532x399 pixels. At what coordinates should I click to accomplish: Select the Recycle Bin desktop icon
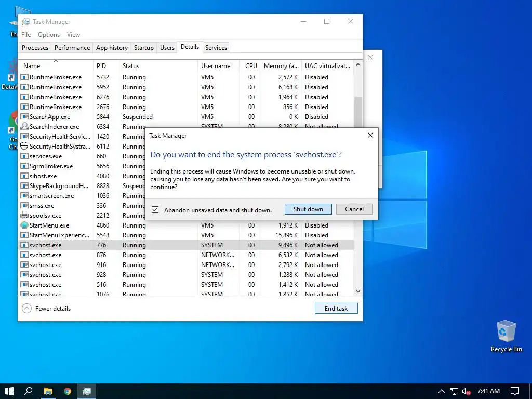[x=506, y=336]
